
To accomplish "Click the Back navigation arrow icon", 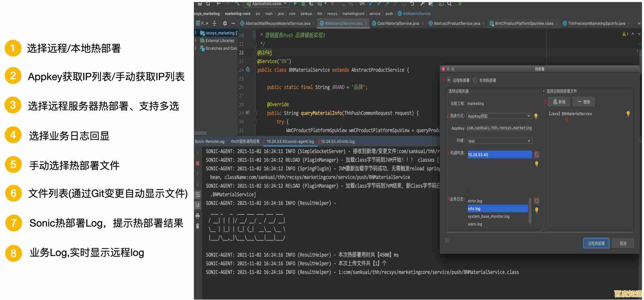I will coord(219,4).
